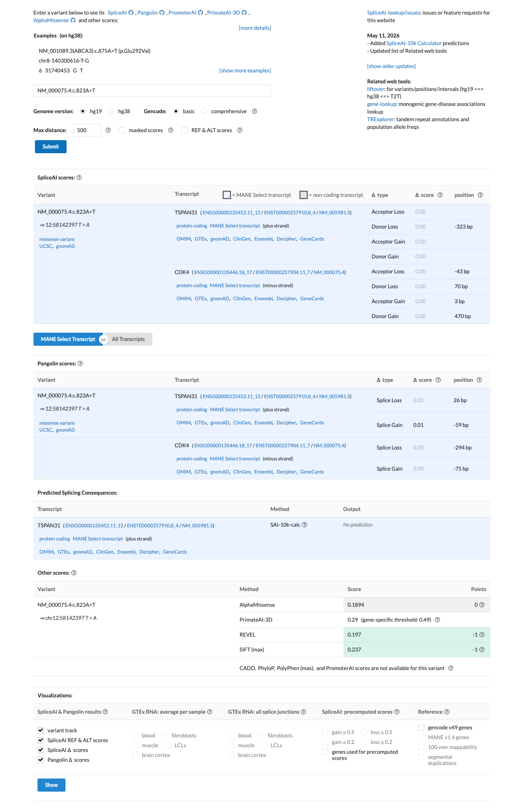The width and height of the screenshot is (529, 812).
Task: Open the SpliceAI GitHub icon
Action: pos(131,13)
